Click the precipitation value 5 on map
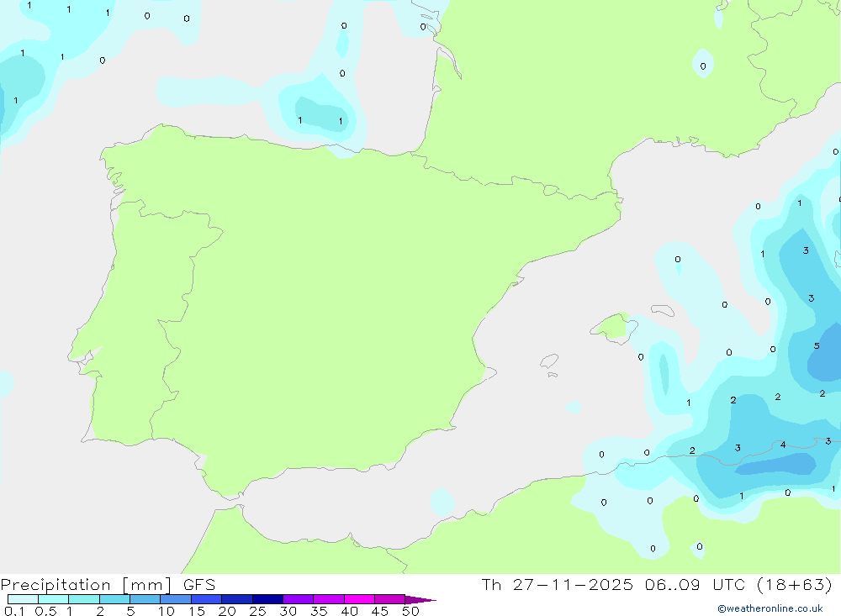841x616 pixels. pos(817,345)
